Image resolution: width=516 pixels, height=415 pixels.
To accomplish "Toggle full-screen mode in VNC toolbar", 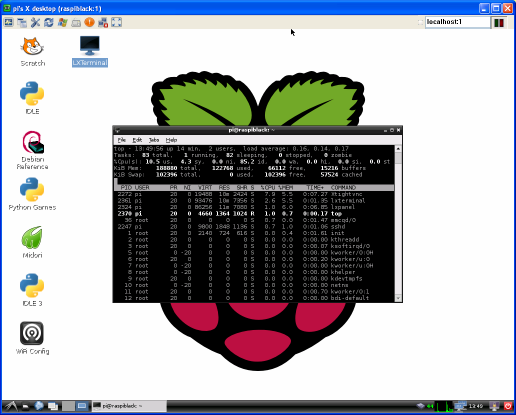I will click(x=116, y=22).
